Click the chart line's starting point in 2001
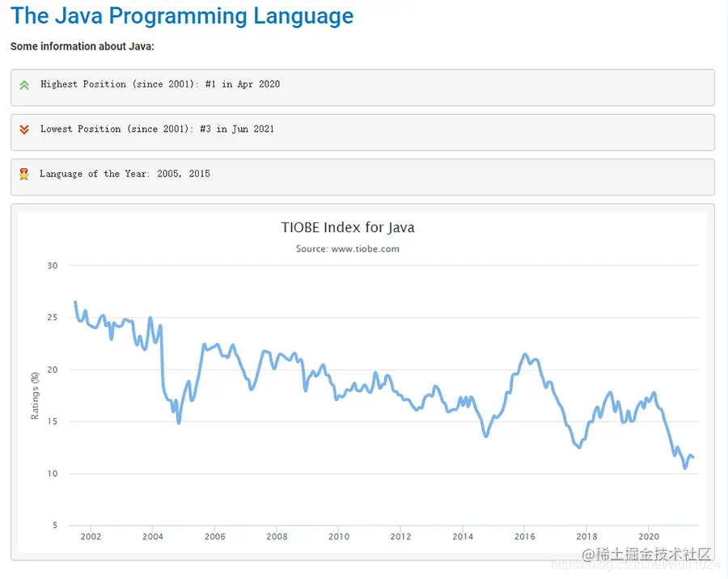The width and height of the screenshot is (728, 579). coord(75,302)
